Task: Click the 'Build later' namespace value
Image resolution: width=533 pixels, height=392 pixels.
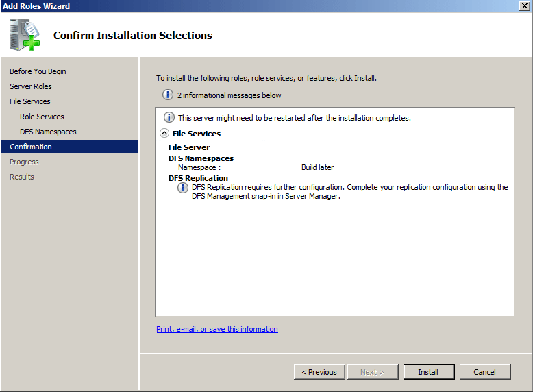Action: (317, 167)
